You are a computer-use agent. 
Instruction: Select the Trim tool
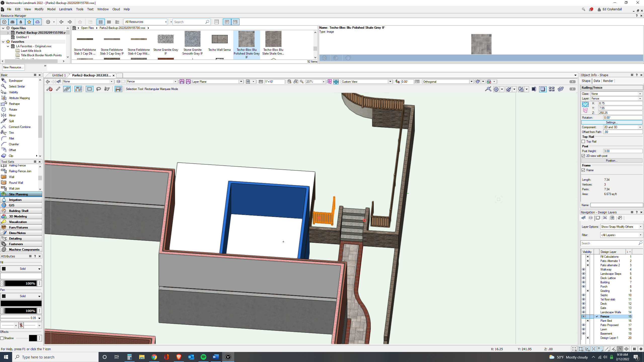(x=11, y=133)
